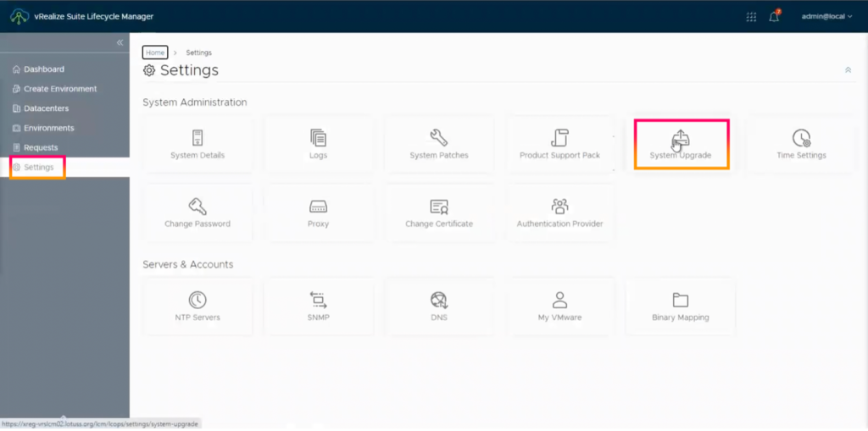Open the DNS globe icon
This screenshot has width=868, height=431.
[439, 300]
